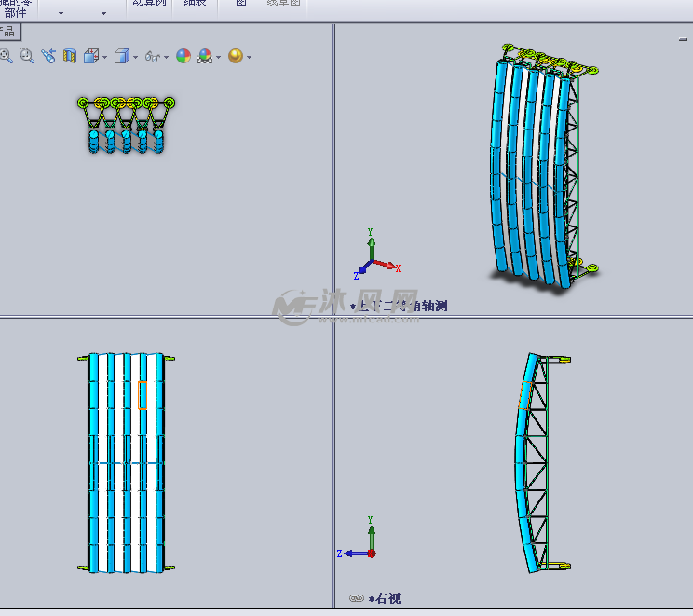Click the *右视 view label

click(385, 598)
